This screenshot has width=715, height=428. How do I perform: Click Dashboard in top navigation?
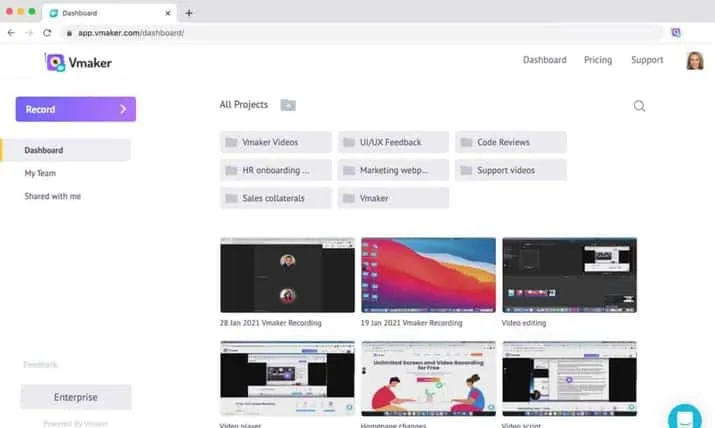pyautogui.click(x=544, y=60)
